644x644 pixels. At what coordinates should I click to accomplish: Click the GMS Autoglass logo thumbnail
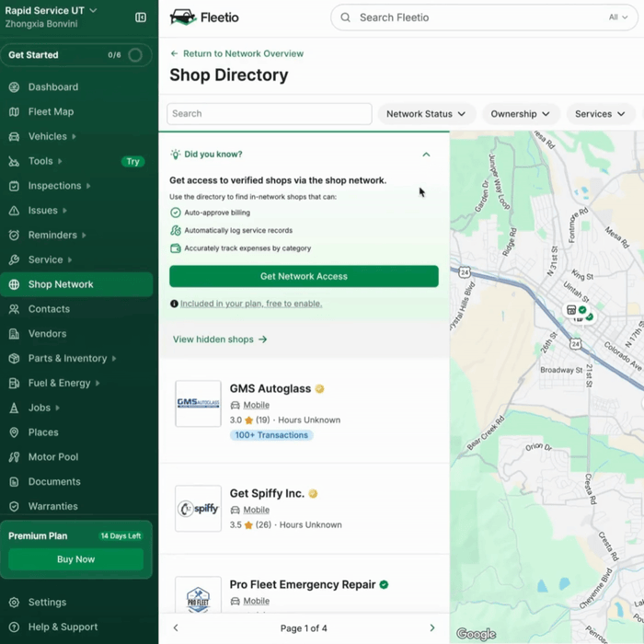[199, 404]
